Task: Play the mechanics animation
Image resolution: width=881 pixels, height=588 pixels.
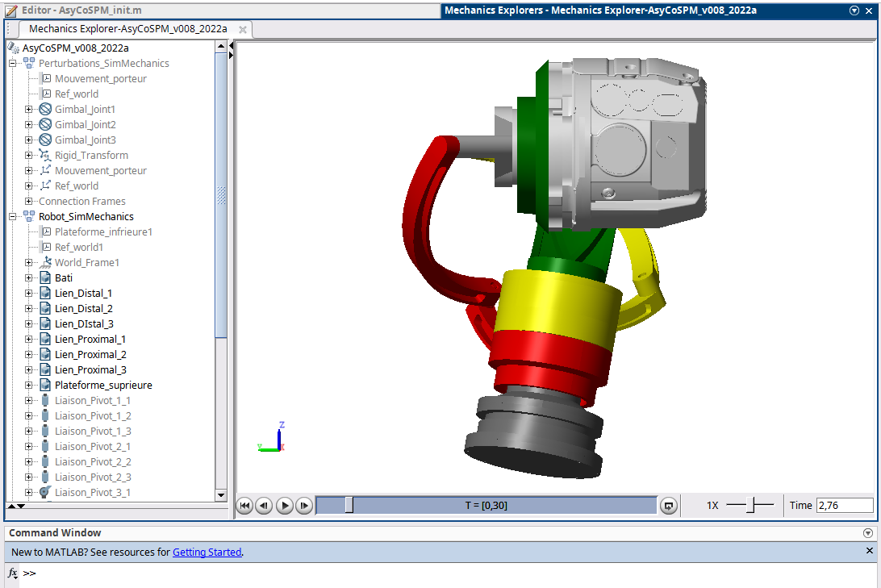Action: pyautogui.click(x=285, y=506)
